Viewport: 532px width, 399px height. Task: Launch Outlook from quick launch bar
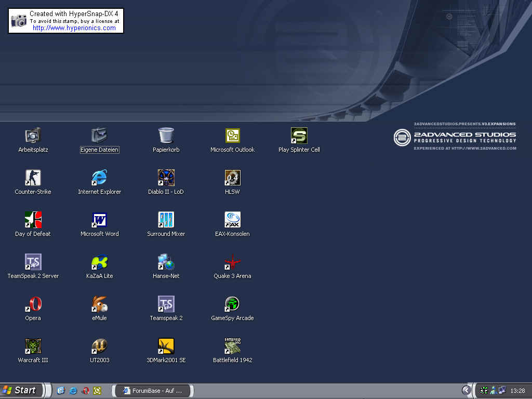(97, 391)
